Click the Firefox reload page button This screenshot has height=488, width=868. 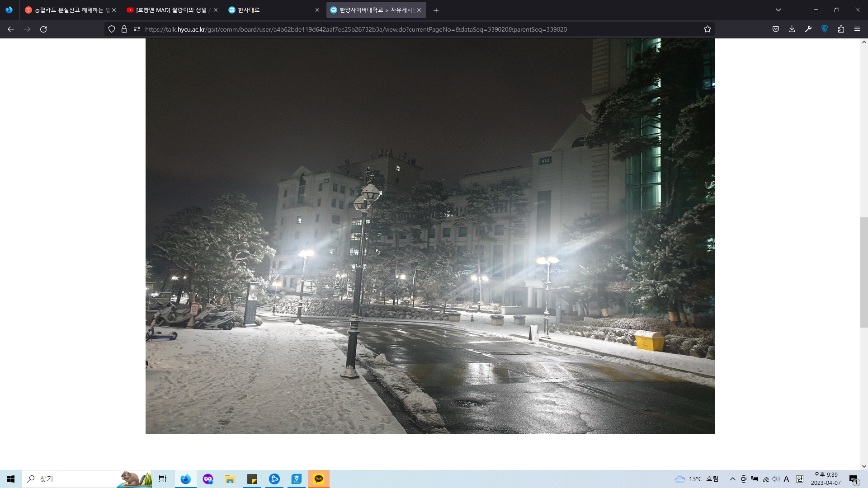pyautogui.click(x=43, y=29)
